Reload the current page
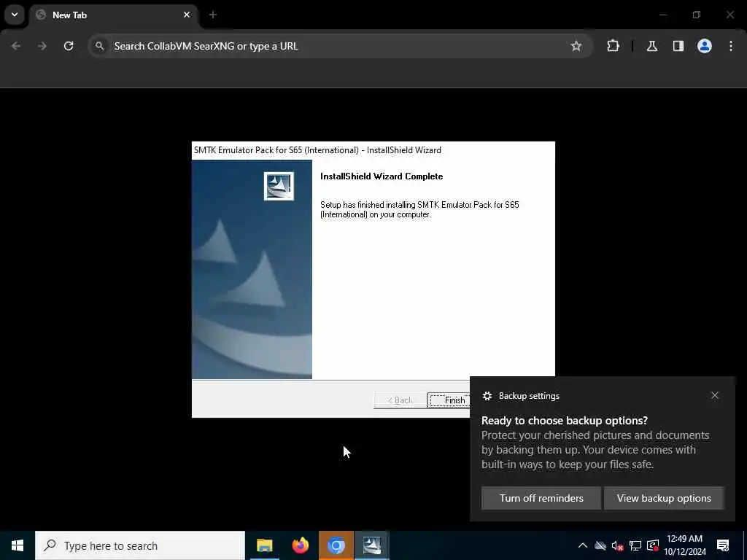 (69, 46)
